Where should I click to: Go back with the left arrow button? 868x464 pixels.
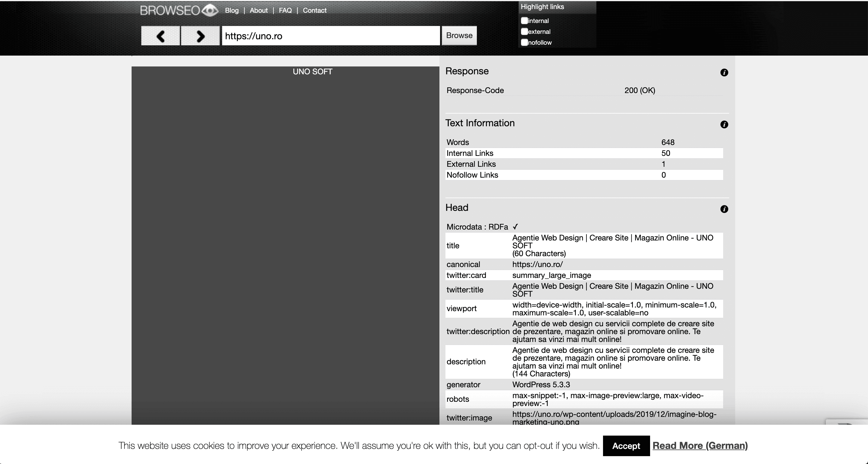coord(160,36)
